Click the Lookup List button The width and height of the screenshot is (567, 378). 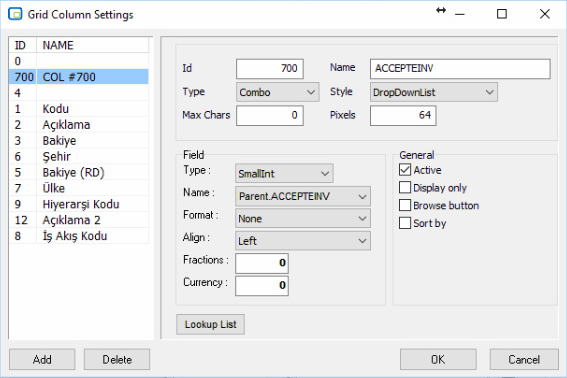point(210,324)
